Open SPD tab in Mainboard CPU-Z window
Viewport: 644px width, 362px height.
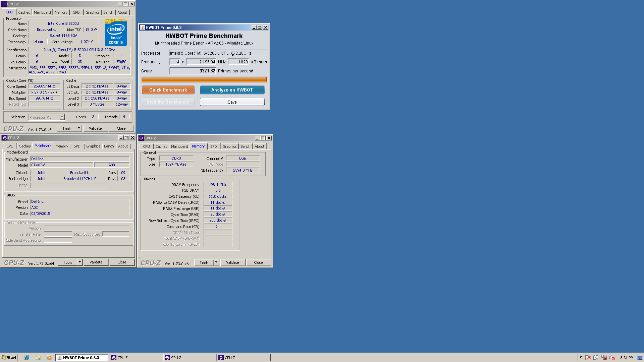pos(77,146)
